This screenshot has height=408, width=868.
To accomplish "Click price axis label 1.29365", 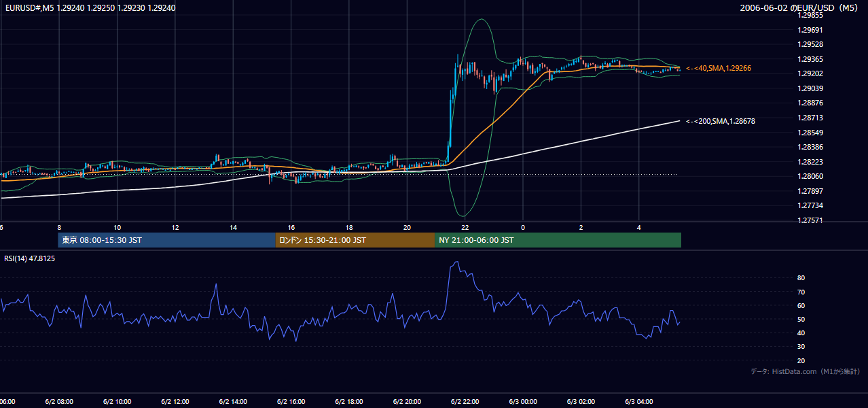I will coord(810,59).
